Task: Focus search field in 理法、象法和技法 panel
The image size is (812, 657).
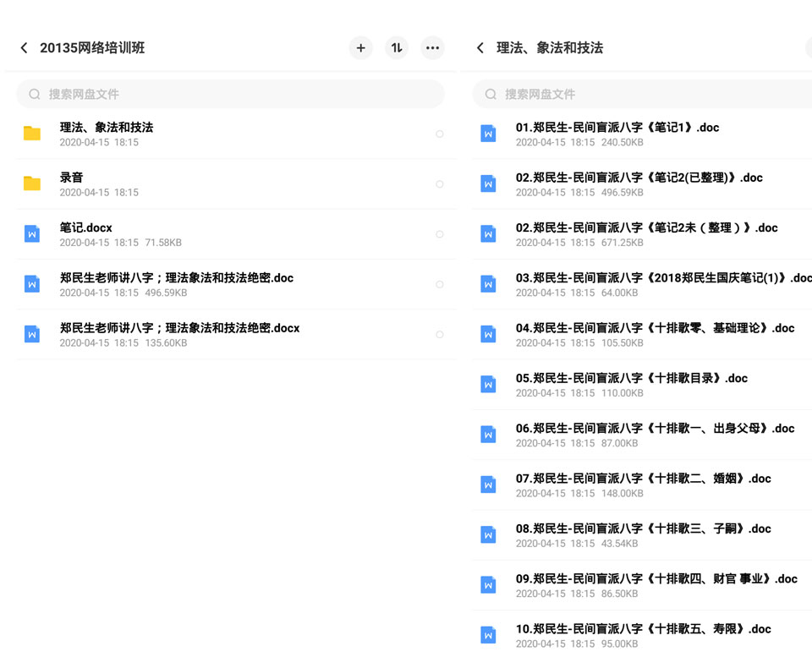Action: (x=642, y=94)
